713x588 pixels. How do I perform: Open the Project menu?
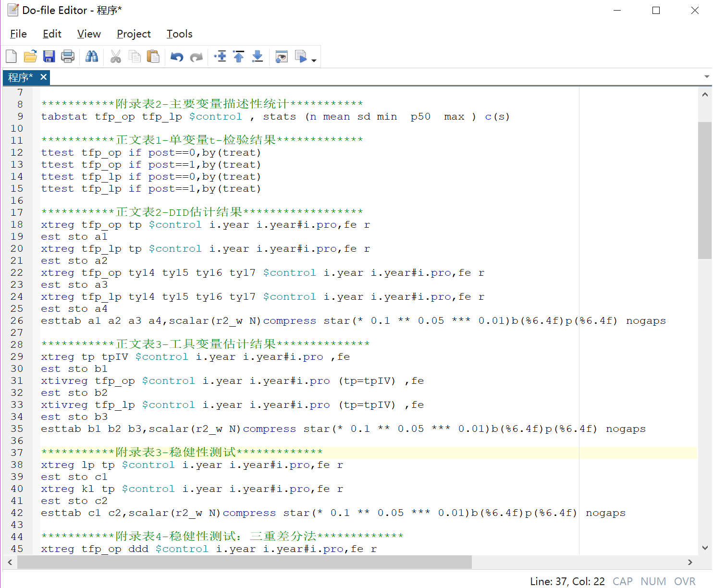click(134, 34)
